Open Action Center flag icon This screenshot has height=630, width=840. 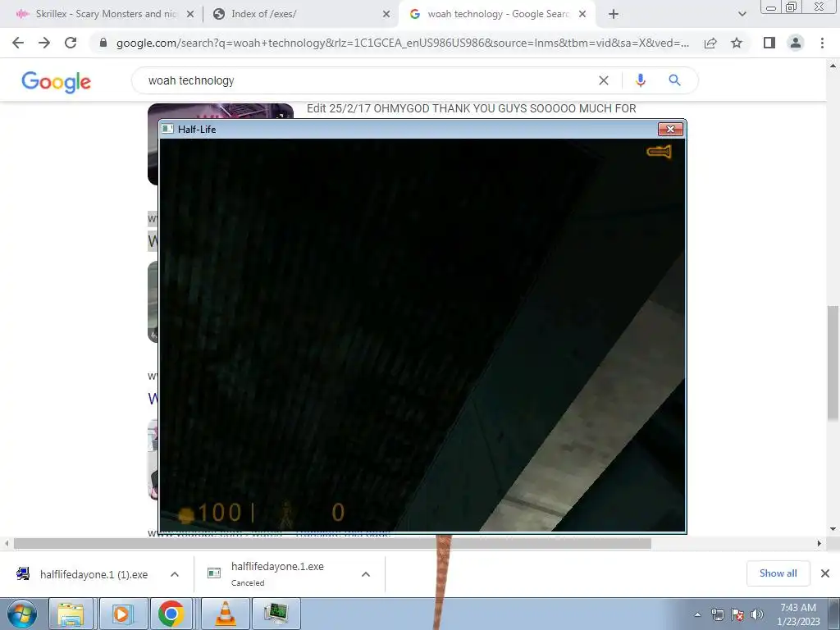coord(737,614)
